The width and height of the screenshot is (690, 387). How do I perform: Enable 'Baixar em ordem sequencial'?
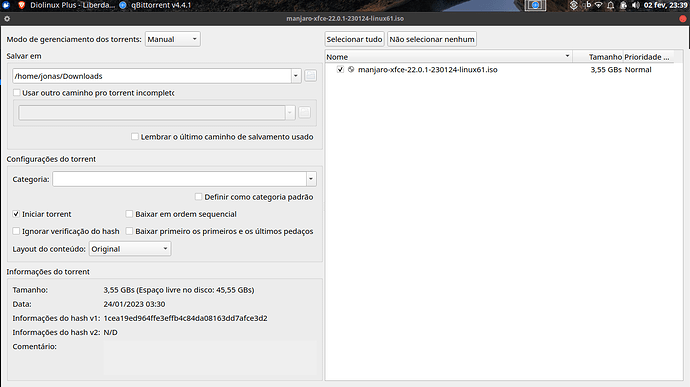129,214
